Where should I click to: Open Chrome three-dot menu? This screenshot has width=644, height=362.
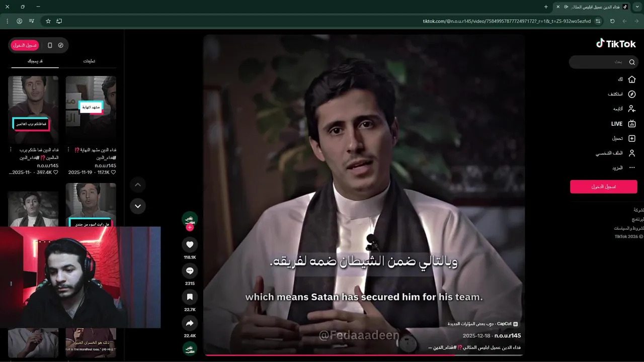pyautogui.click(x=8, y=21)
